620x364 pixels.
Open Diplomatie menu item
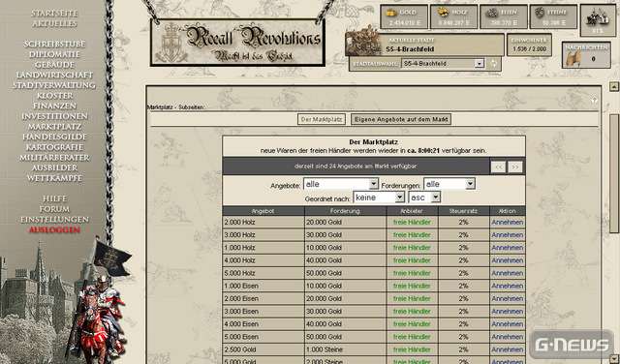tap(54, 54)
